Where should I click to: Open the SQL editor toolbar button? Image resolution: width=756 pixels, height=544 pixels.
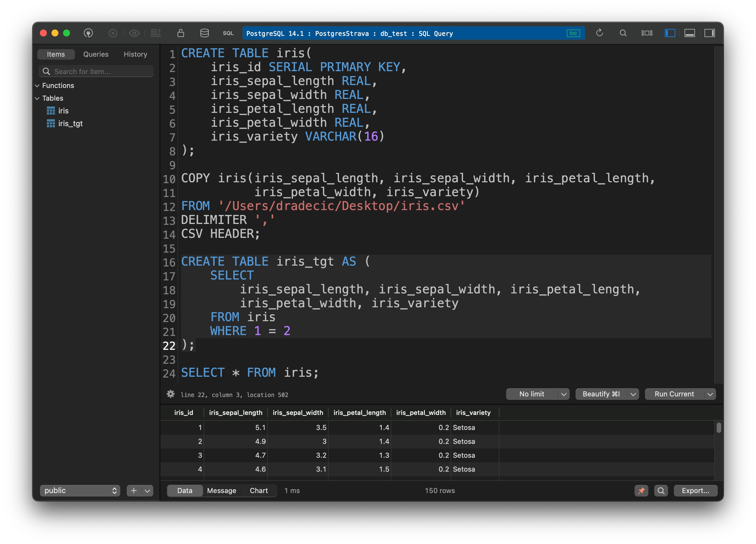point(228,33)
